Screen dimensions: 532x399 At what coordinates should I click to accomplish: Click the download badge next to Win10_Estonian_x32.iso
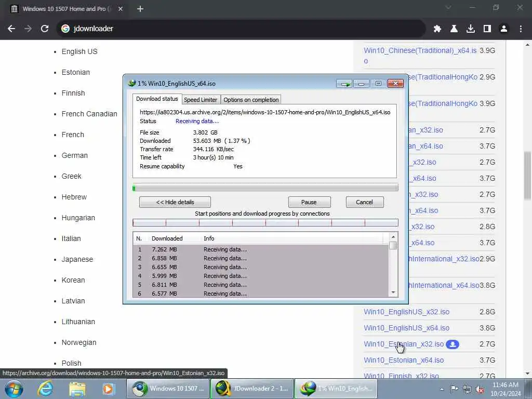click(x=453, y=344)
